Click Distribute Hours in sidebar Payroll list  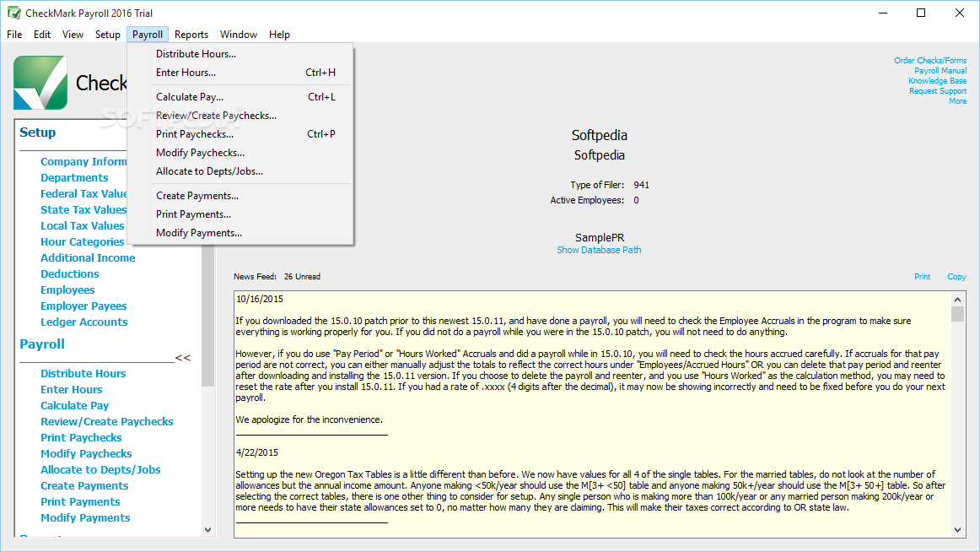[x=83, y=373]
